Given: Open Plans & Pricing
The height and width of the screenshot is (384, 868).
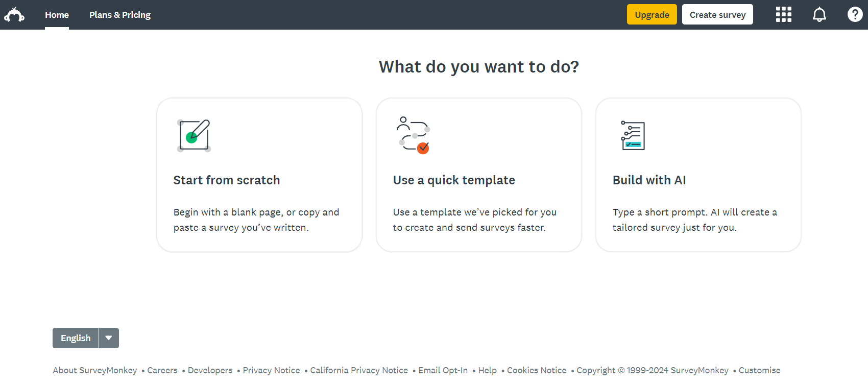Looking at the screenshot, I should click(120, 15).
